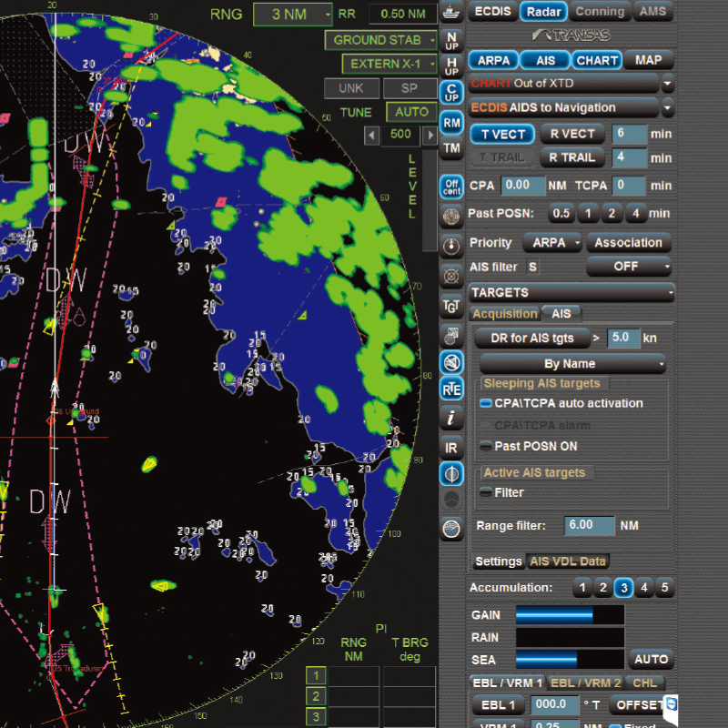Click the R VECT button
Viewport: 728px width, 728px height.
point(572,134)
